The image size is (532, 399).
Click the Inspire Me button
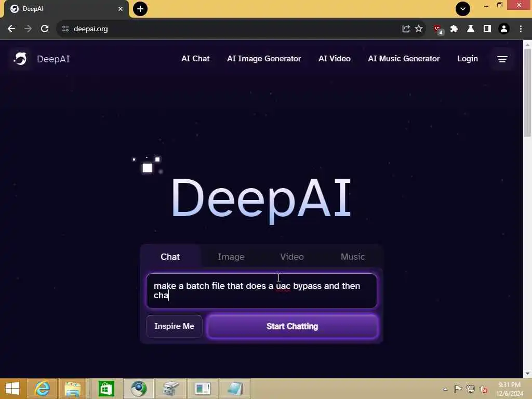(175, 326)
